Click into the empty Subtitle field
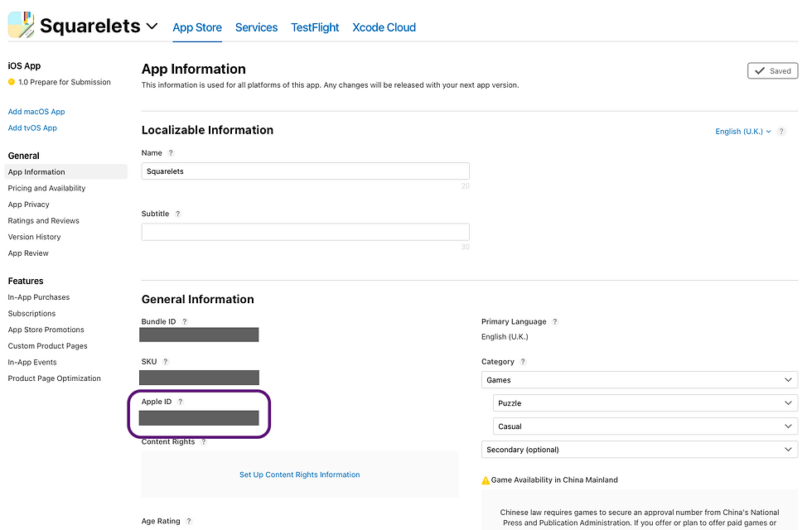This screenshot has width=812, height=530. [x=306, y=232]
